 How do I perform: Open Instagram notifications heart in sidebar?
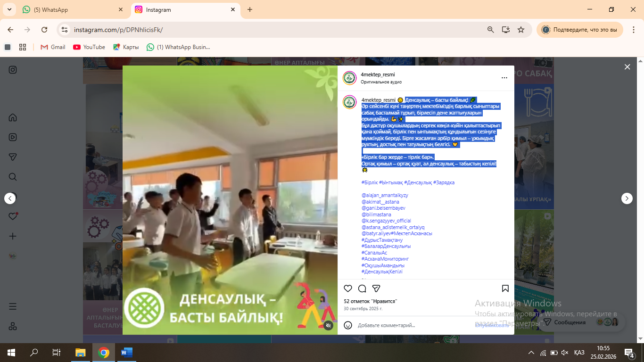(x=13, y=216)
